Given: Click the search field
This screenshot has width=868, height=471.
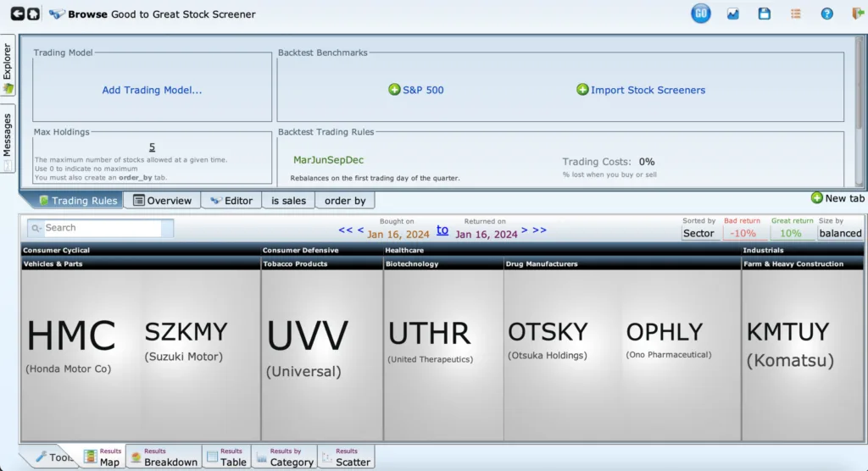Looking at the screenshot, I should pyautogui.click(x=101, y=228).
